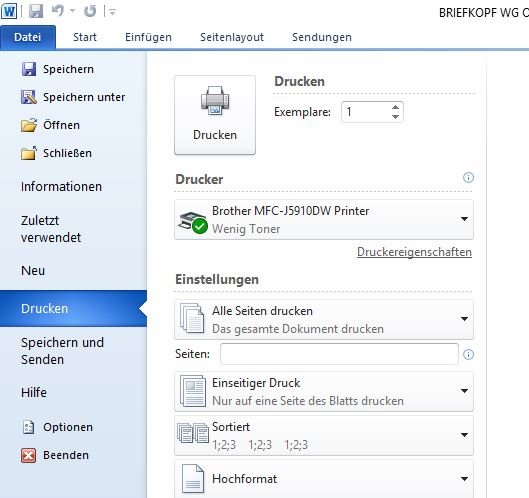Decrease Exemplare count with the down arrow
This screenshot has height=498, width=529.
[395, 117]
